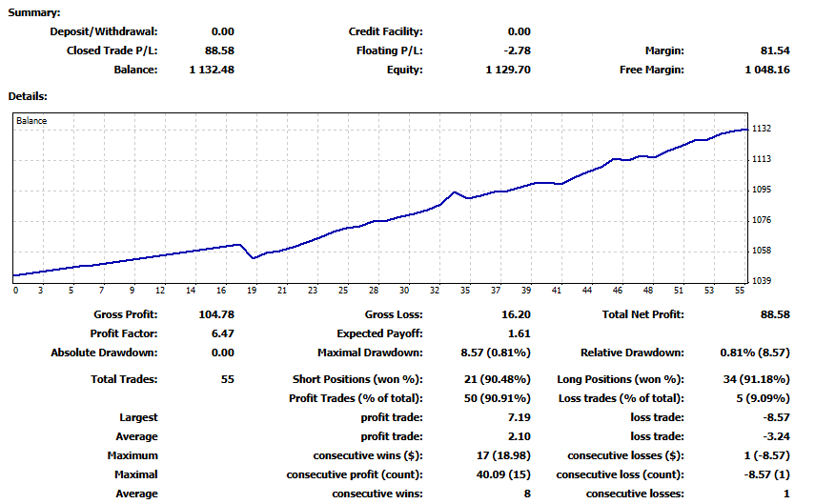Select the Equity value 1 129.70
This screenshot has width=815, height=504.
click(508, 70)
